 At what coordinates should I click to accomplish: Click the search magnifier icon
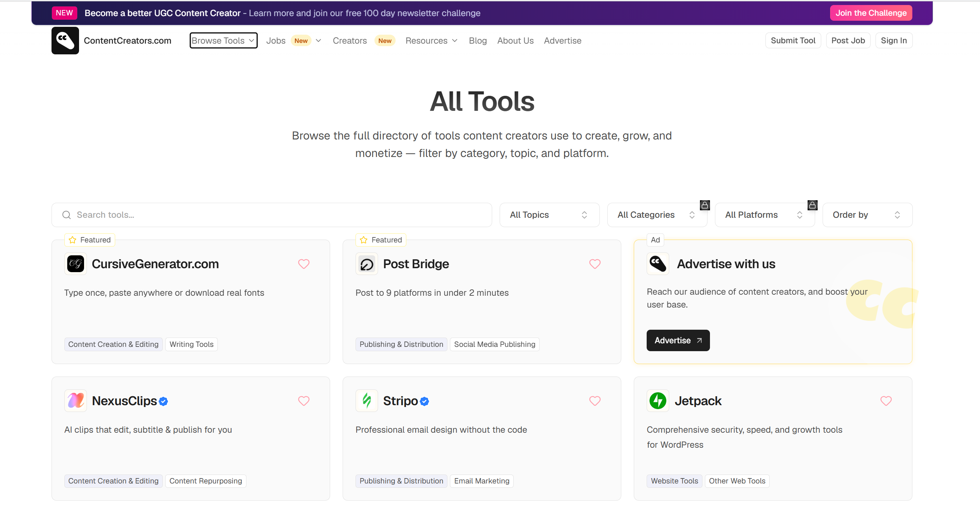click(x=67, y=215)
